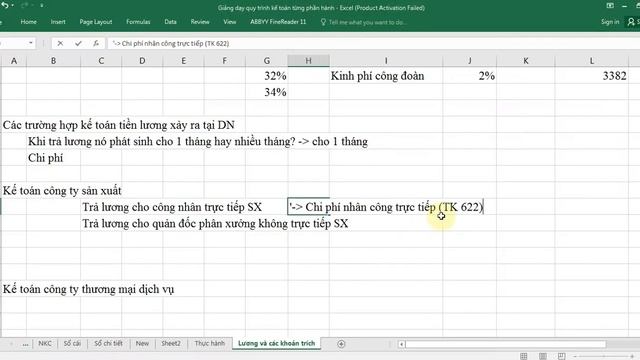
Task: Click the 3382 cell
Action: coord(591,76)
